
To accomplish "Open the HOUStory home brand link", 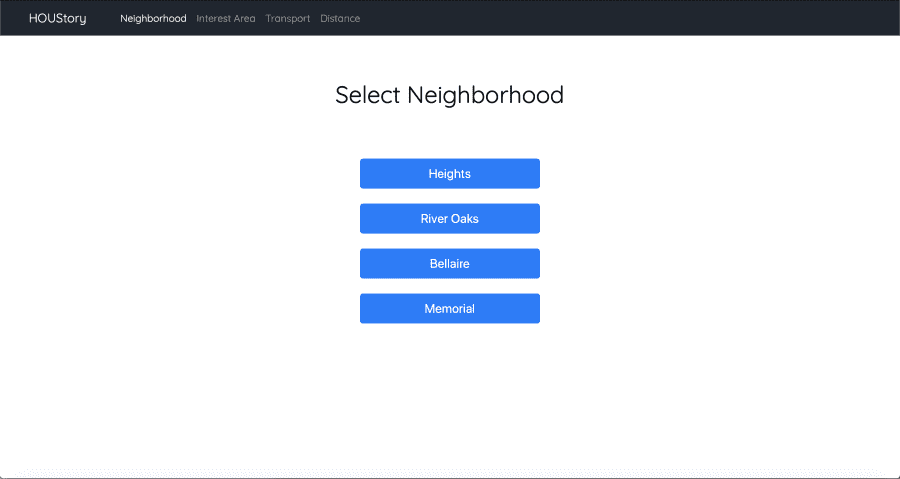I will 57,18.
